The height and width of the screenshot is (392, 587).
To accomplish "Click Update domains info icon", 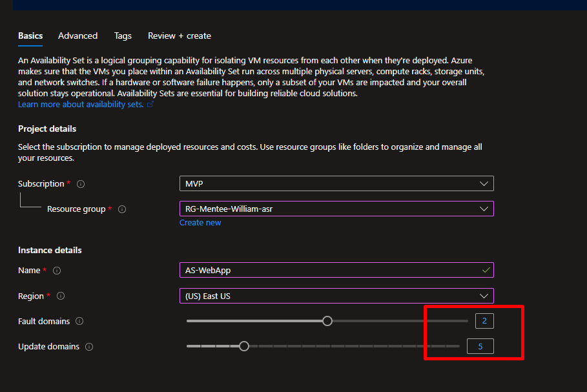I will point(89,347).
